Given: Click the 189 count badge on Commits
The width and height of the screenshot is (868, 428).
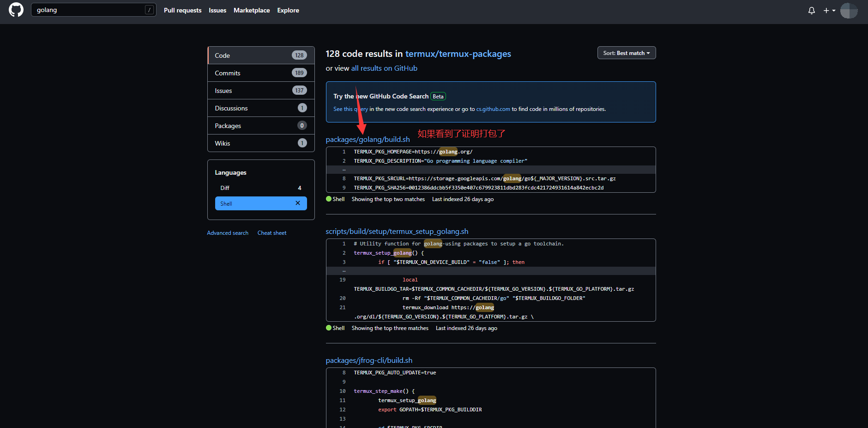Looking at the screenshot, I should (299, 73).
